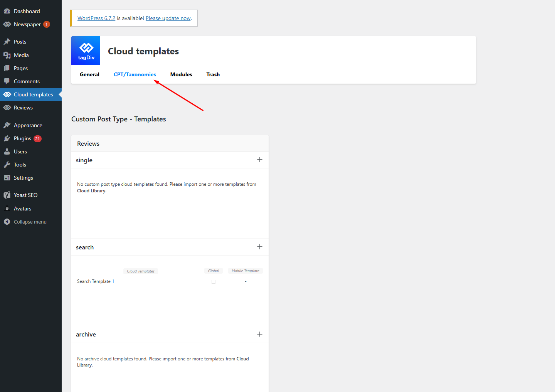
Task: Click the Yoast SEO icon
Action: tap(7, 195)
